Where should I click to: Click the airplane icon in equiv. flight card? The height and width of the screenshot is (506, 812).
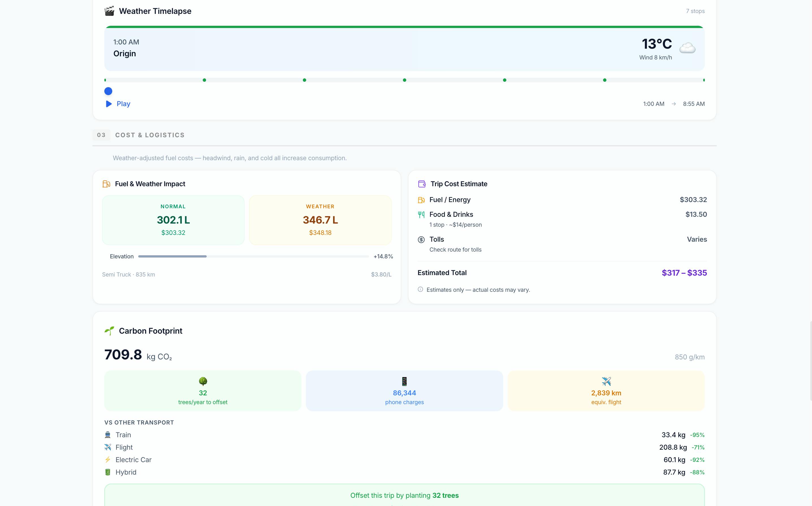click(x=606, y=381)
